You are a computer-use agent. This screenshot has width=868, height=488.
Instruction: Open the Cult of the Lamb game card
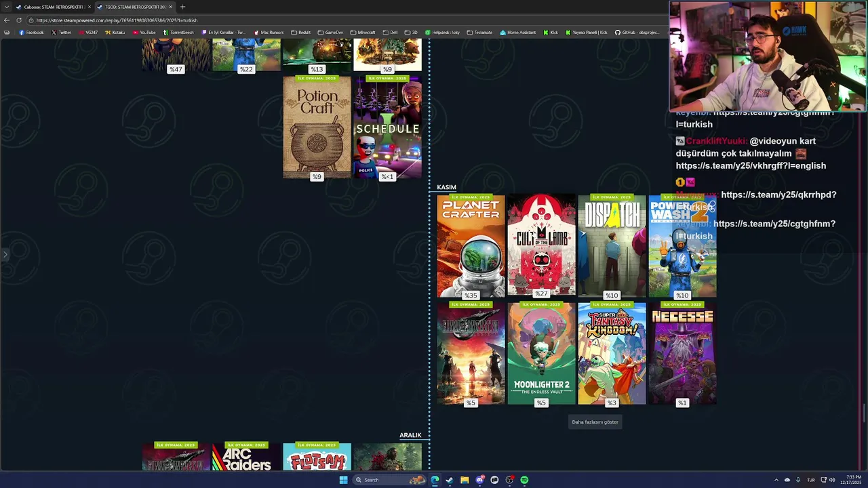(541, 246)
